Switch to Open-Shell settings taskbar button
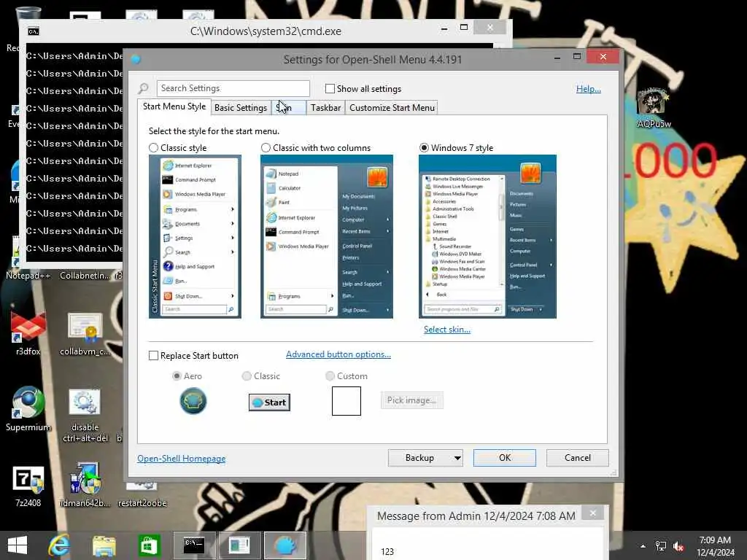 (x=285, y=545)
